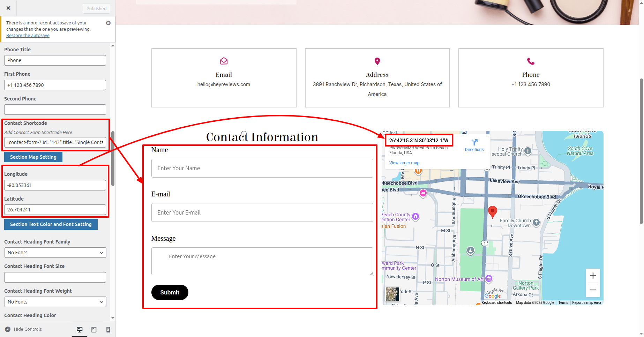Zoom in on the map

coord(593,276)
